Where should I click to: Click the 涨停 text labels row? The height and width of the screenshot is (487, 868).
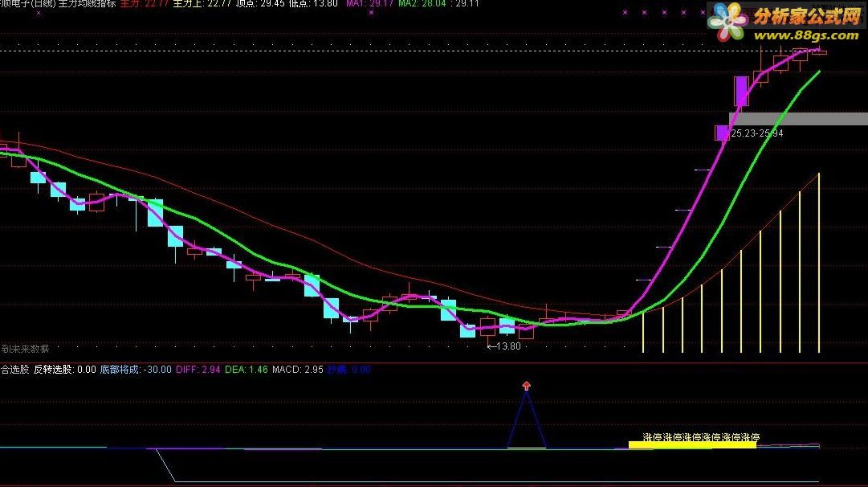click(701, 437)
